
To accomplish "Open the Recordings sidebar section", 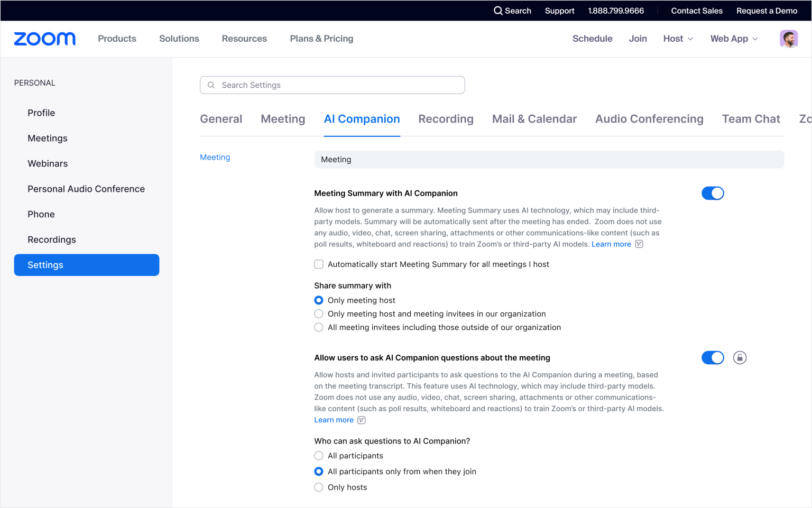I will 52,239.
